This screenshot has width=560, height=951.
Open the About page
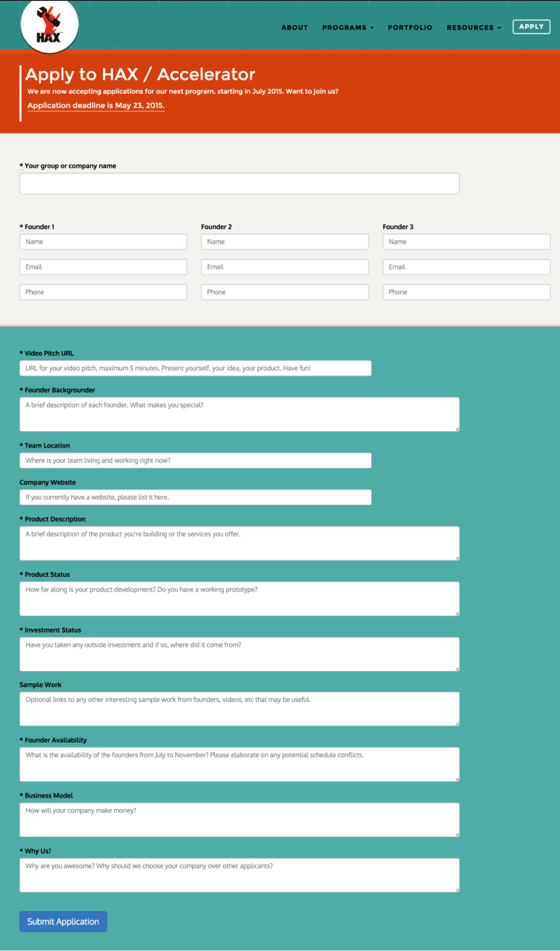click(x=295, y=27)
